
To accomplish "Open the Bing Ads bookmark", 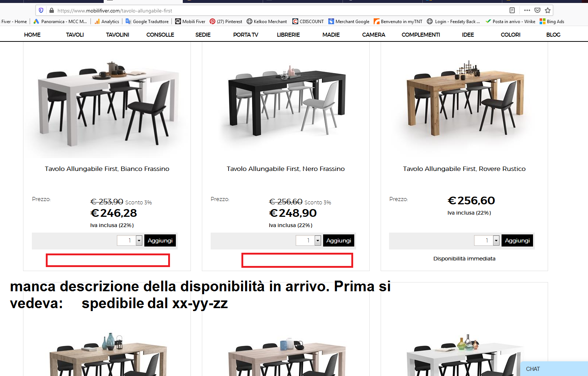I will [x=552, y=22].
